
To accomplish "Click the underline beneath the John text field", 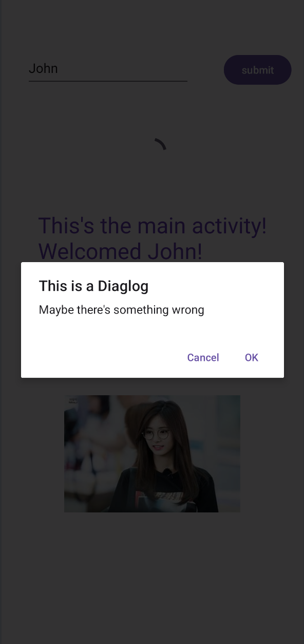I will coord(108,81).
